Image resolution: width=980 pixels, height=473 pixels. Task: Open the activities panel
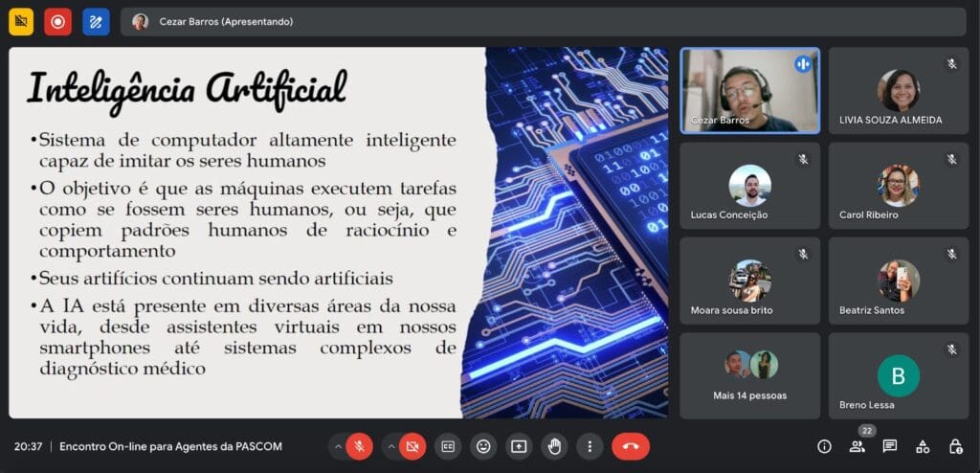(x=923, y=446)
